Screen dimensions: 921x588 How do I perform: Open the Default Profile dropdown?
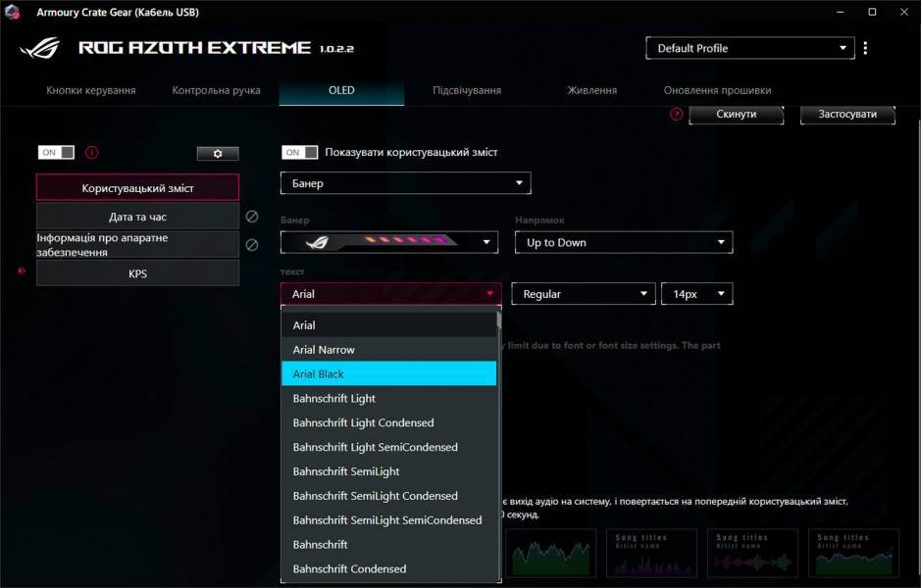tap(749, 48)
